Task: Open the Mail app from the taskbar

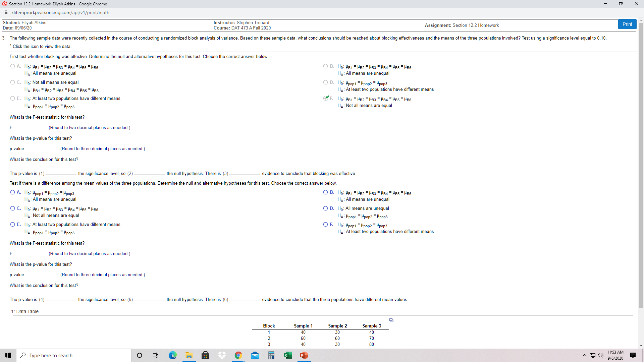Action: tap(255, 355)
